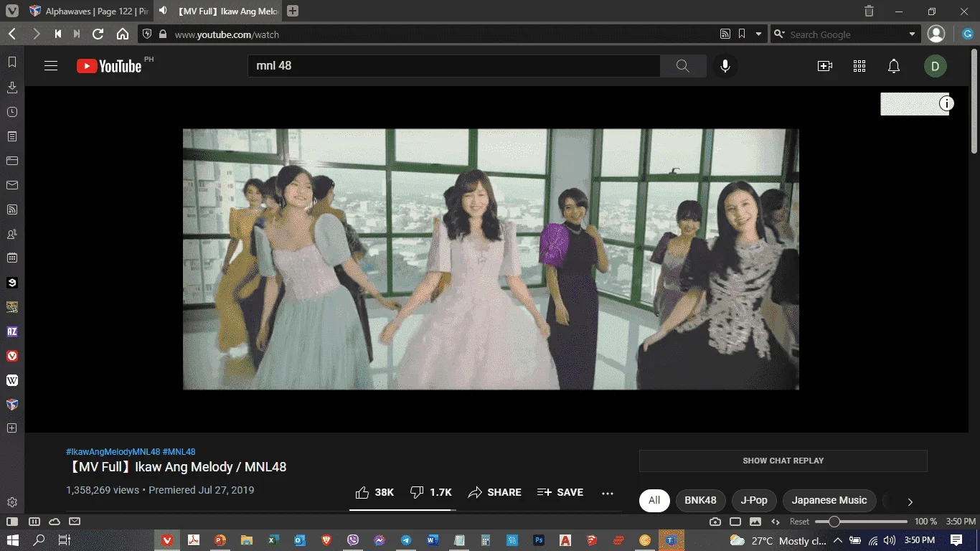Open the YouTube guide hamburger menu
The width and height of the screenshot is (980, 551).
51,66
